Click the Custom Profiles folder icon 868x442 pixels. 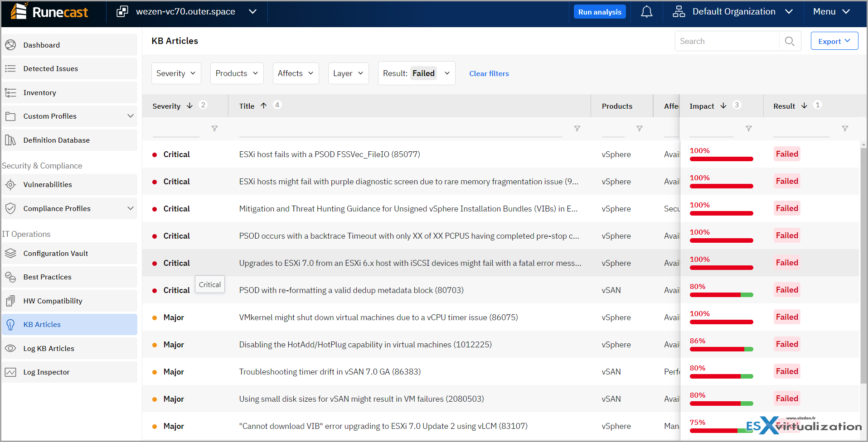10,116
